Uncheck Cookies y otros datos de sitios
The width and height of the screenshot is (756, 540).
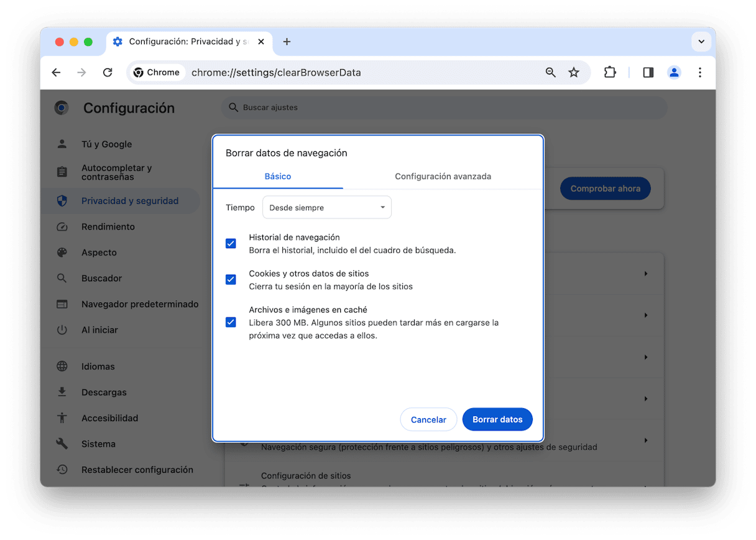pos(231,279)
